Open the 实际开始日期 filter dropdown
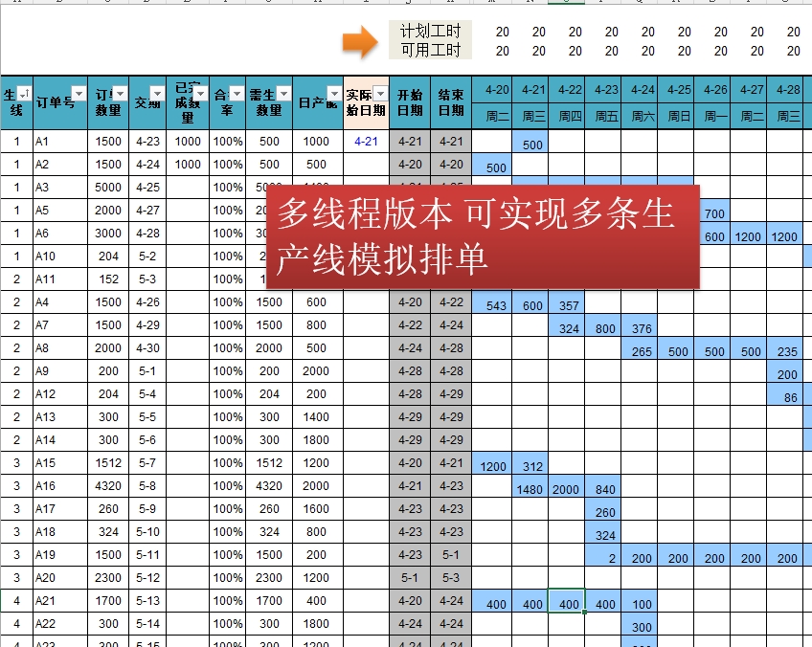The image size is (812, 647). 381,94
